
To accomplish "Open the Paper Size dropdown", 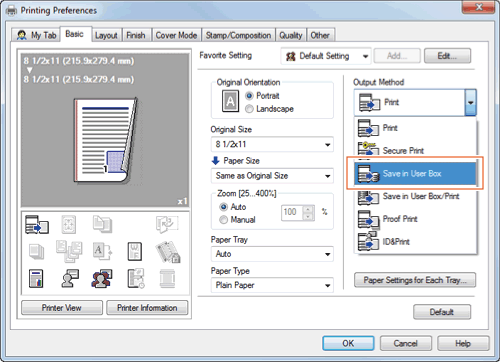I will click(x=272, y=176).
